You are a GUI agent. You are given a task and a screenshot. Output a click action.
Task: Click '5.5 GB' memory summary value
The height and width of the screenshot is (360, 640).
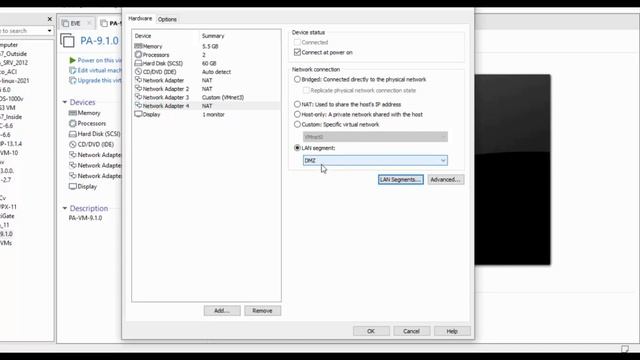click(210, 46)
